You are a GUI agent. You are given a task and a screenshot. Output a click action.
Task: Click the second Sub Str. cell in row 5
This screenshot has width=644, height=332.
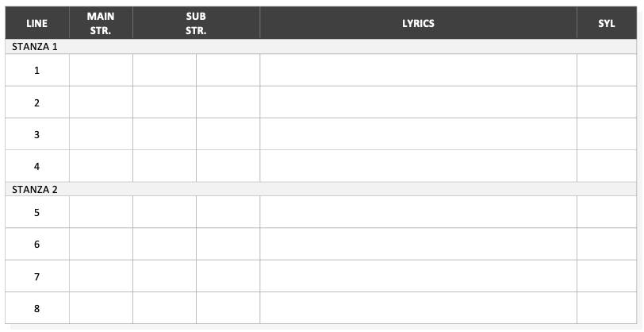pyautogui.click(x=228, y=212)
